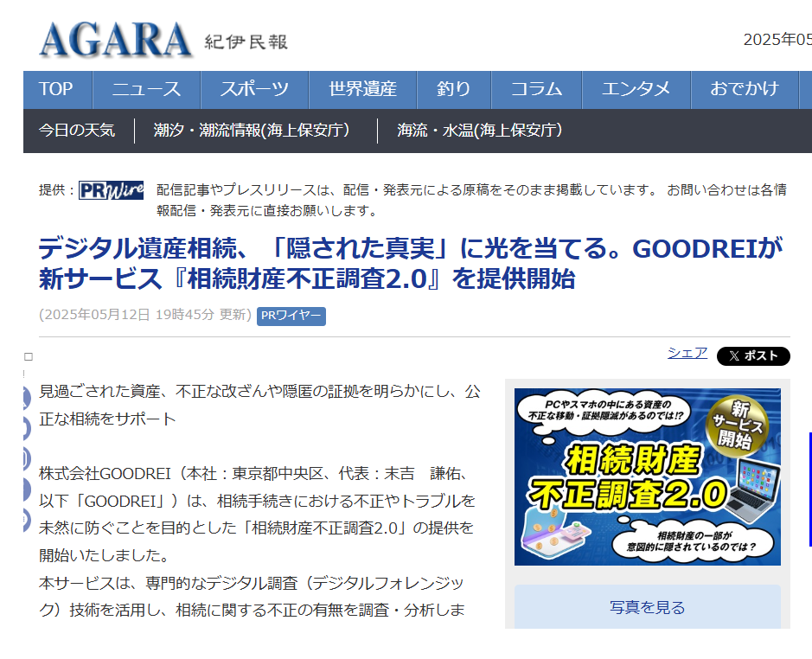Select 世界遺産 in the navigation bar
The width and height of the screenshot is (812, 659).
coord(362,89)
